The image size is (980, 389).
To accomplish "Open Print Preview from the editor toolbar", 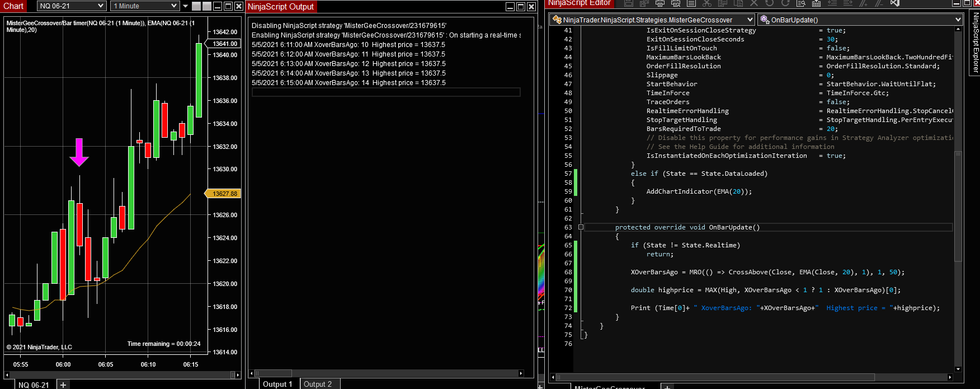I will pyautogui.click(x=676, y=3).
